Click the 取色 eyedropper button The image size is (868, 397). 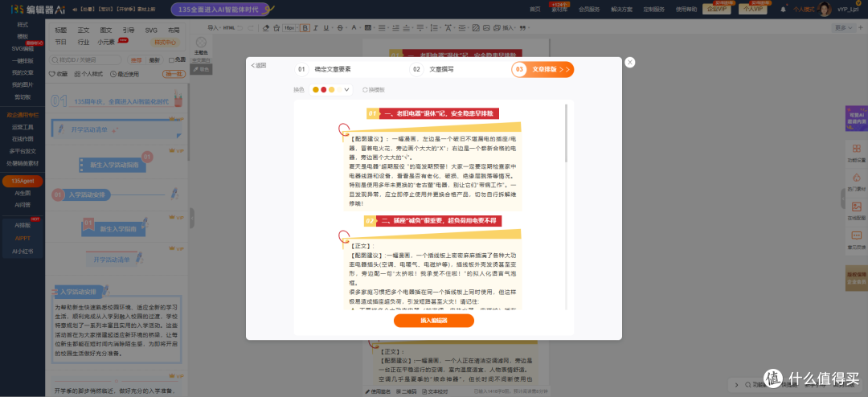pos(201,69)
